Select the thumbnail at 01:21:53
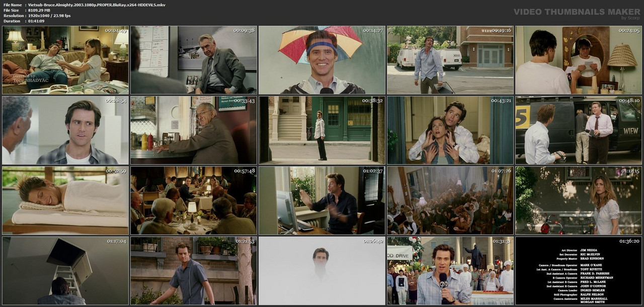The image size is (644, 307). (x=194, y=271)
